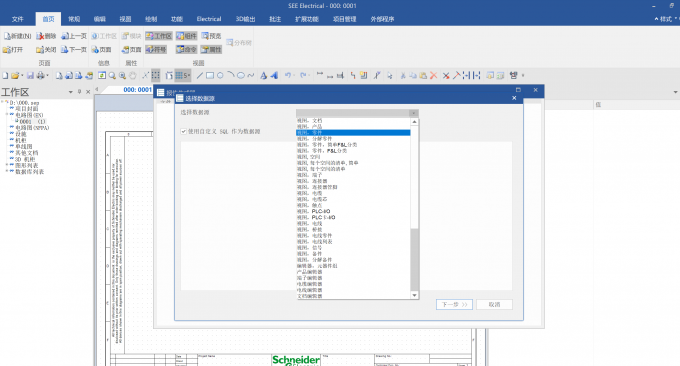Toggle the grid size 5 snap button
This screenshot has height=366, width=680.
[183, 75]
